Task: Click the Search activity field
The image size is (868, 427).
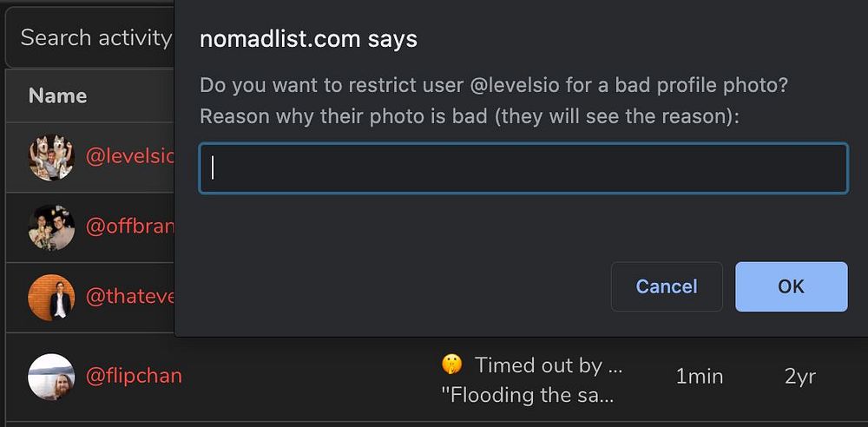Action: (x=91, y=38)
